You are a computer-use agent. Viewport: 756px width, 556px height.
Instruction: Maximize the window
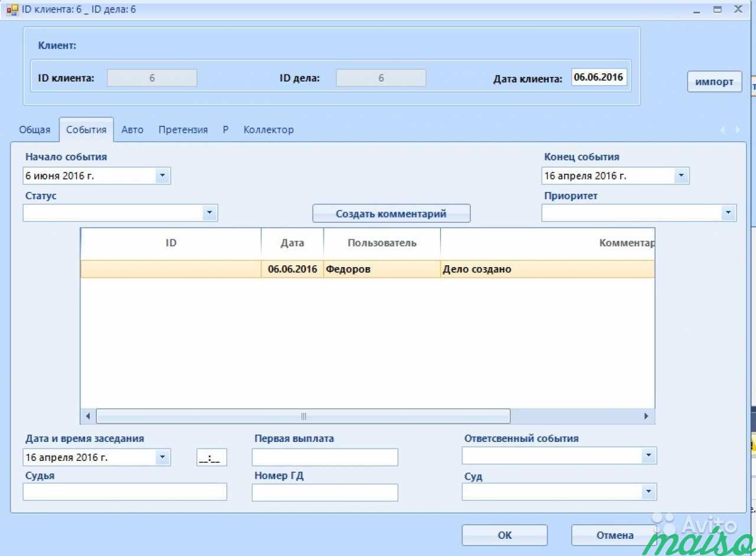(718, 9)
